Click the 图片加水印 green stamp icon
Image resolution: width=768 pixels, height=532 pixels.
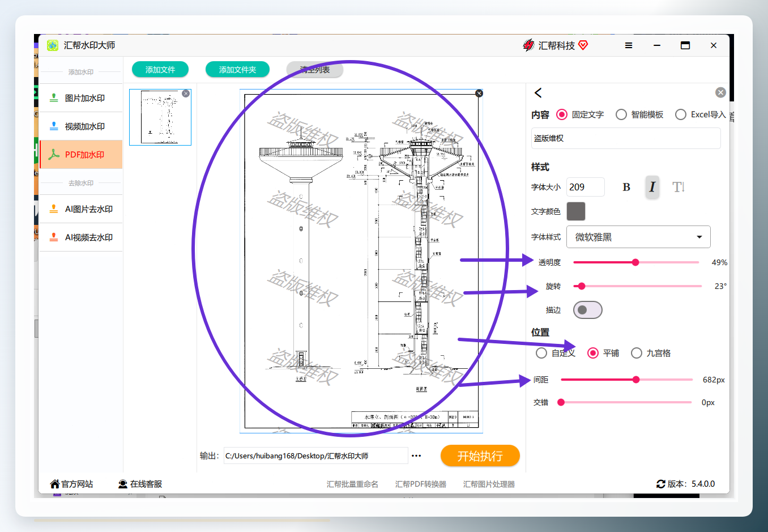point(54,98)
